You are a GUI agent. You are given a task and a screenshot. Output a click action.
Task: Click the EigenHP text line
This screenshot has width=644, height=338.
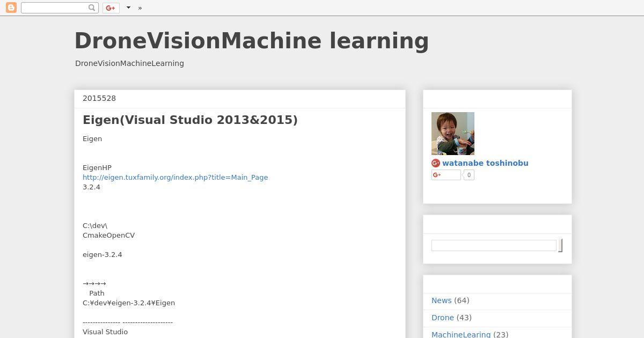(97, 167)
